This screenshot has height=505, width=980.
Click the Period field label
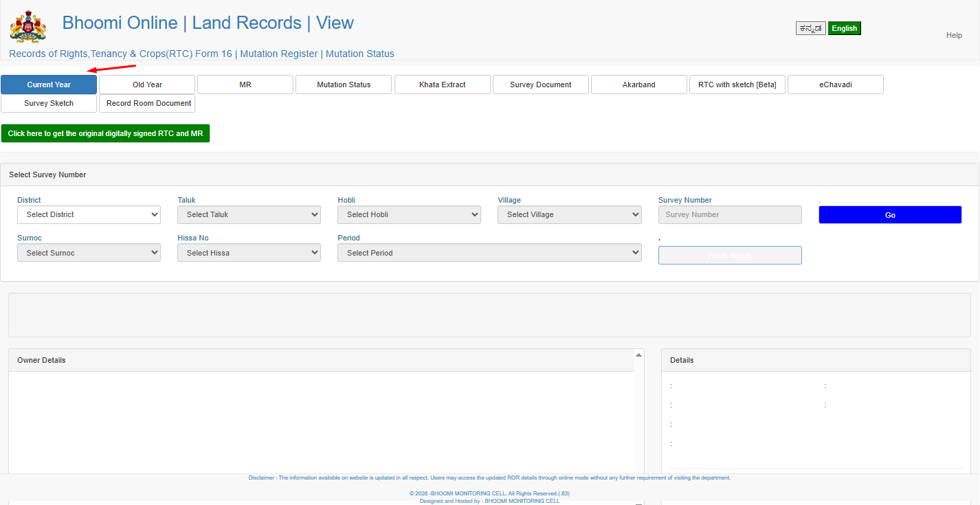348,238
